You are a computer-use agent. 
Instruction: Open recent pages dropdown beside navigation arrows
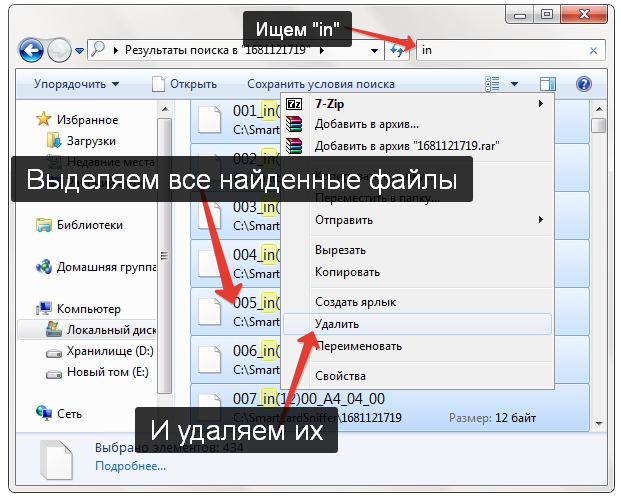[x=80, y=51]
